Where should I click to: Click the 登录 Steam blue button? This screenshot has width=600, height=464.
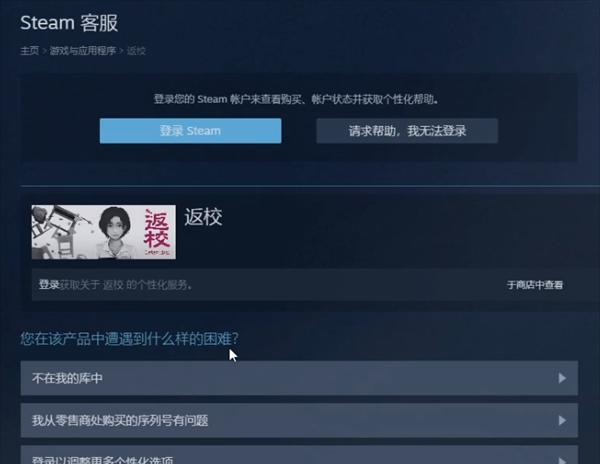[190, 131]
